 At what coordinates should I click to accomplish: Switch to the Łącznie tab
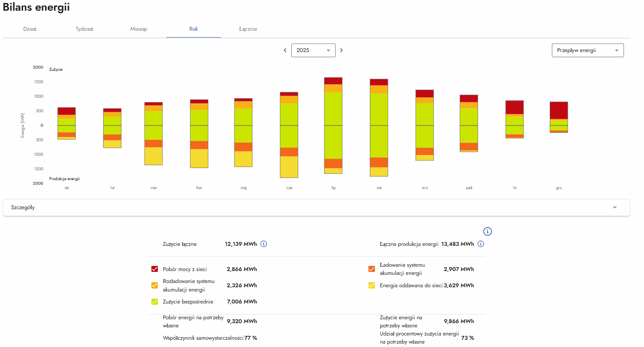click(x=248, y=29)
